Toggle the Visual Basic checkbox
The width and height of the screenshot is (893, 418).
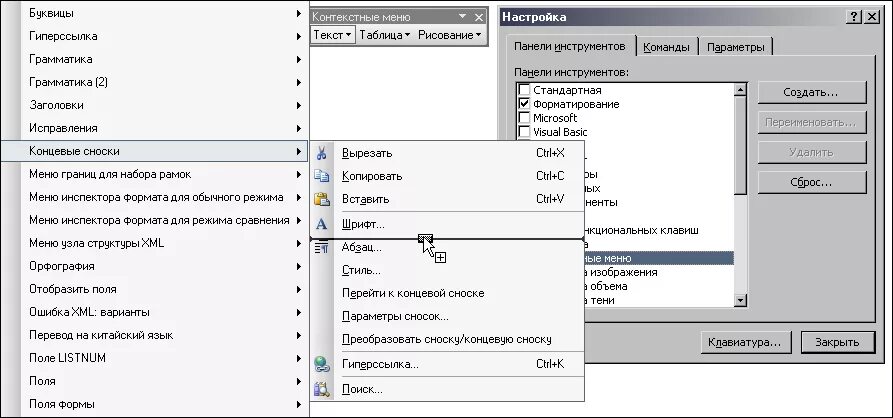click(524, 132)
